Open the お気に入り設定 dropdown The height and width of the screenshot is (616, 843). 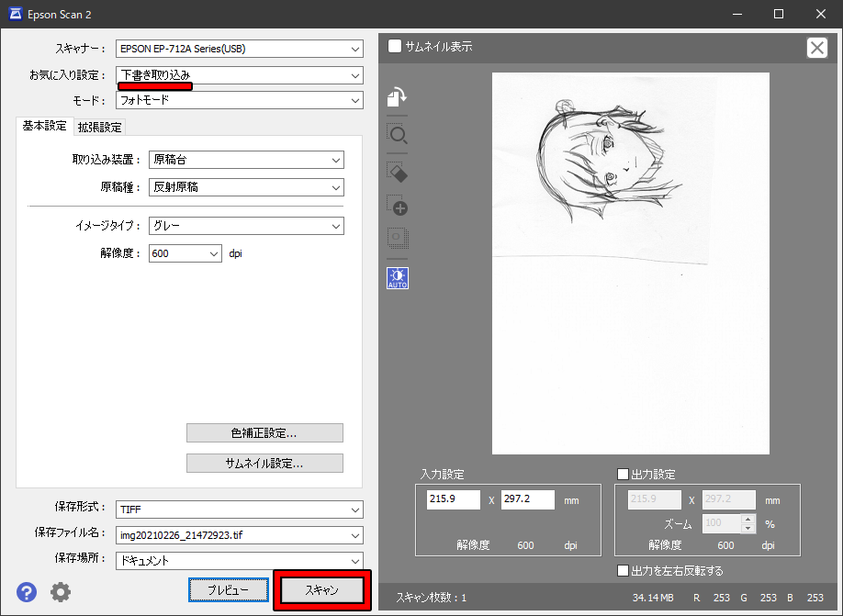(x=240, y=75)
